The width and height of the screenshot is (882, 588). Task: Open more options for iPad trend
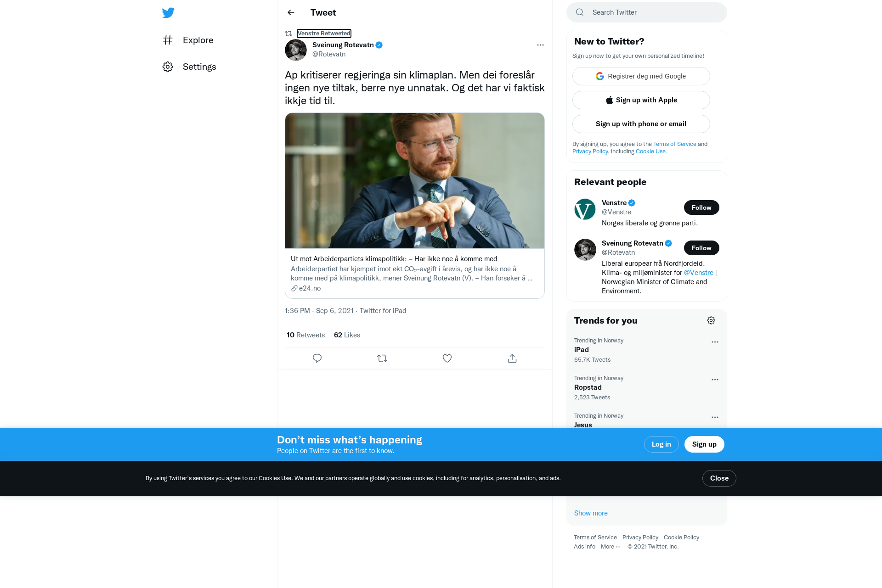[x=715, y=342]
